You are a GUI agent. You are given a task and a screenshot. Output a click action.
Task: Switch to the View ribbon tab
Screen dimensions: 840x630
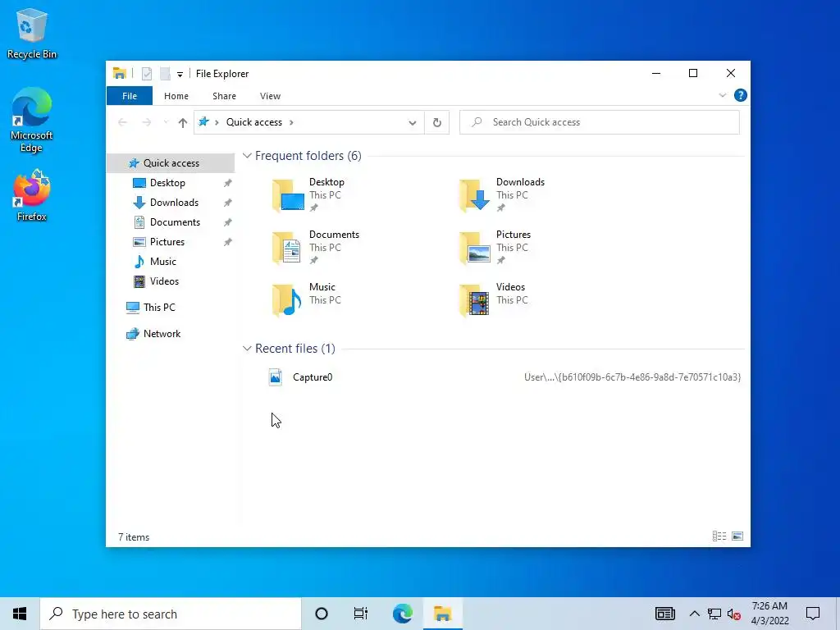click(270, 96)
